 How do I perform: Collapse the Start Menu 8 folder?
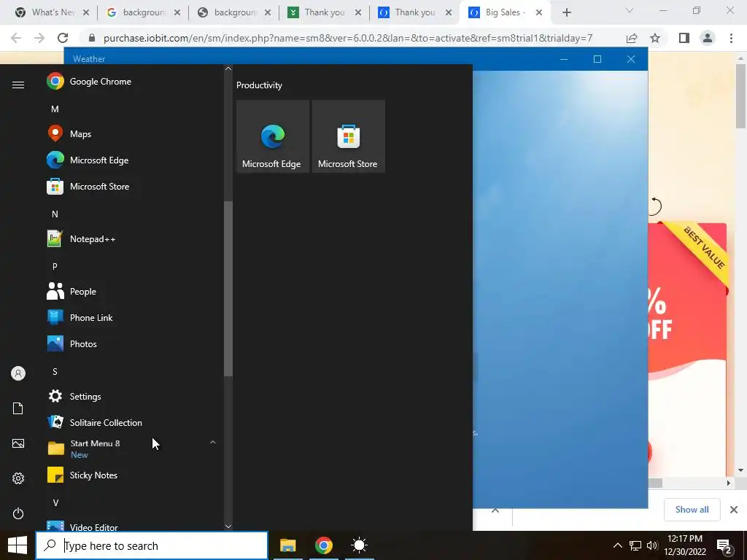(213, 443)
